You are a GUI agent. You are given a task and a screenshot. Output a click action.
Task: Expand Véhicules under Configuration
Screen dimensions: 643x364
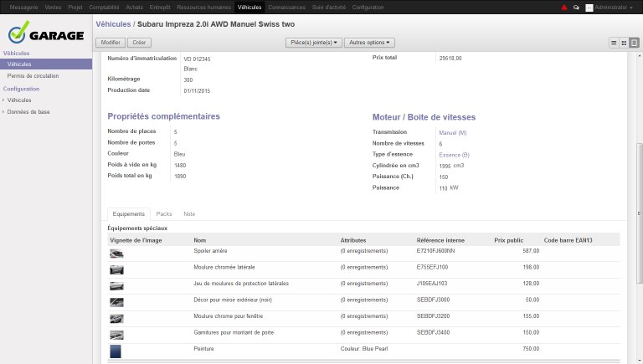pos(19,100)
